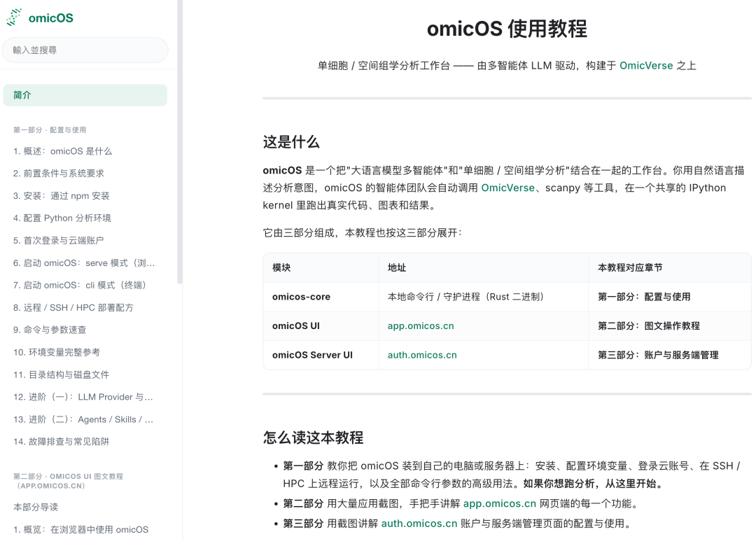Open the 本部分导读 sidebar entry
The height and width of the screenshot is (539, 756).
point(36,507)
